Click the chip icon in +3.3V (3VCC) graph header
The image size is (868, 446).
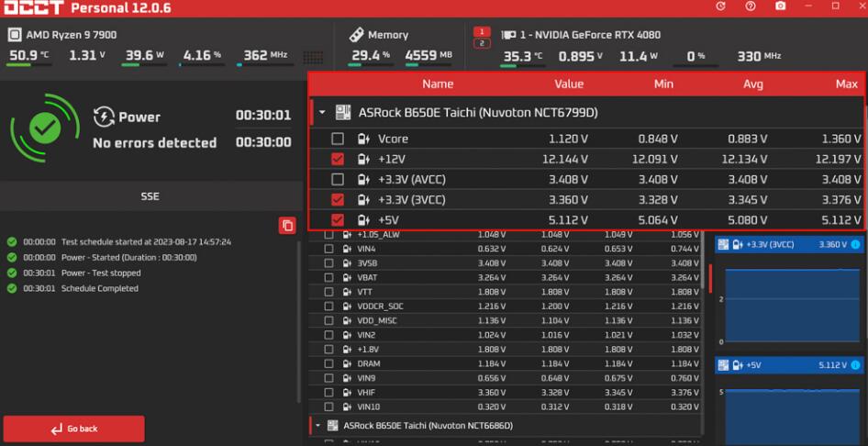tap(722, 244)
